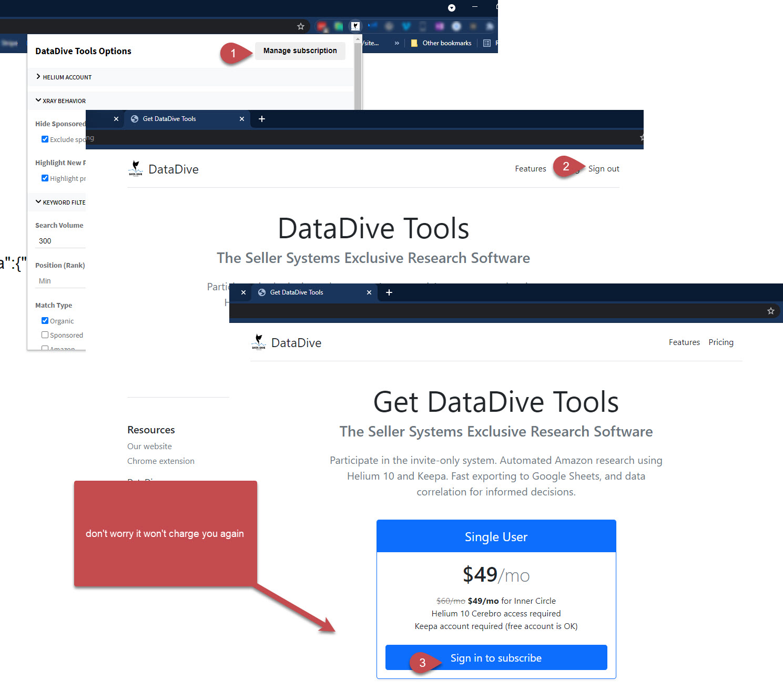Click Sign in to subscribe button
The height and width of the screenshot is (700, 783).
coord(496,657)
